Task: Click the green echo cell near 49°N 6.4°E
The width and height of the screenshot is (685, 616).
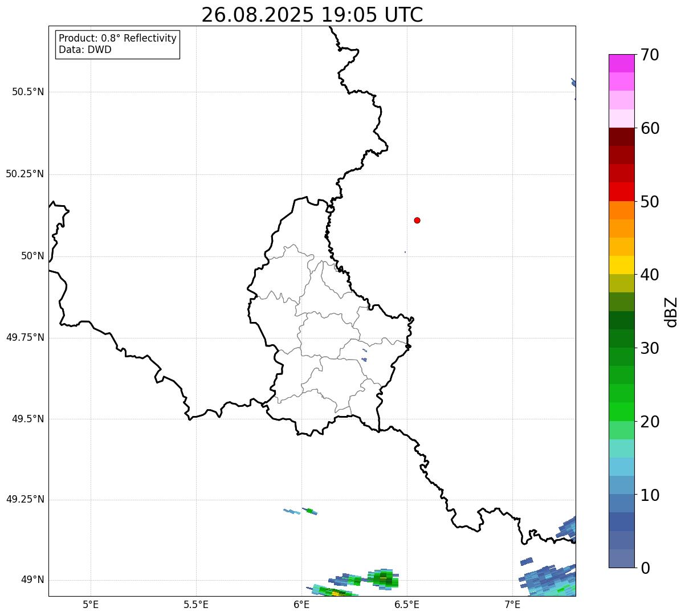Action: pos(383,579)
